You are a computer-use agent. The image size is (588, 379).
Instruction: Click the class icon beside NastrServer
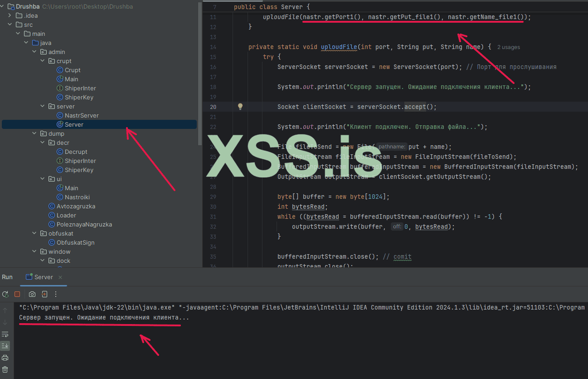click(x=60, y=115)
